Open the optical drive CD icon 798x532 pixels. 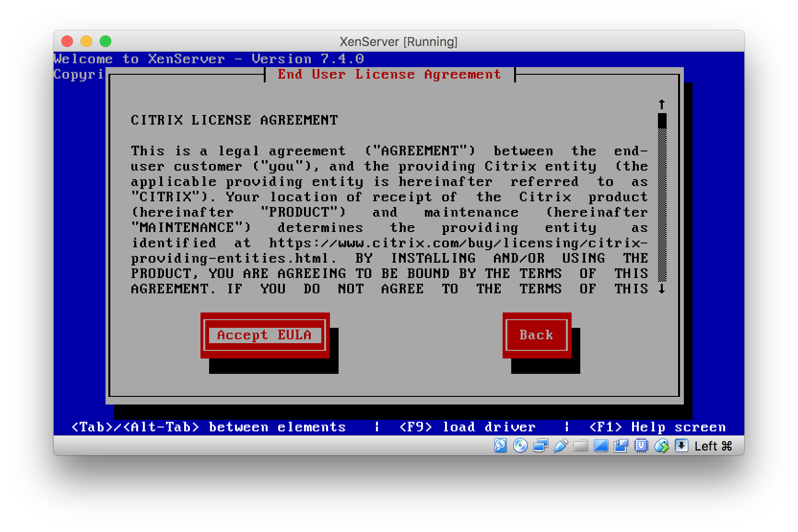point(520,446)
